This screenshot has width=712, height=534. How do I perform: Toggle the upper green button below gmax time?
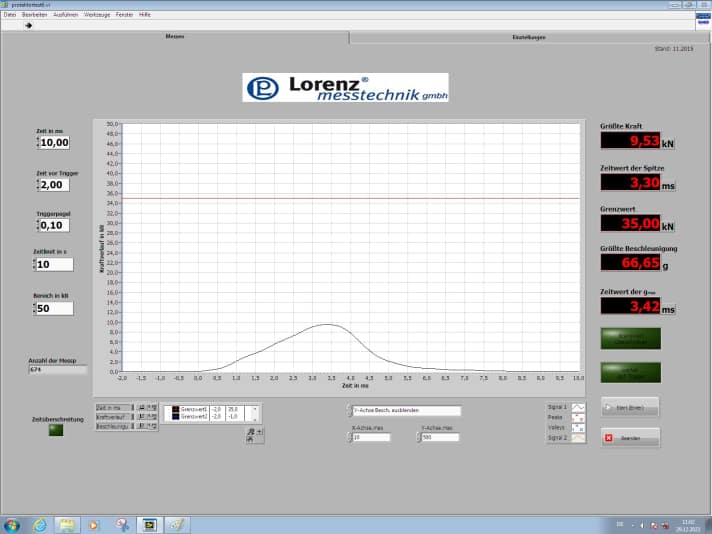click(x=630, y=338)
